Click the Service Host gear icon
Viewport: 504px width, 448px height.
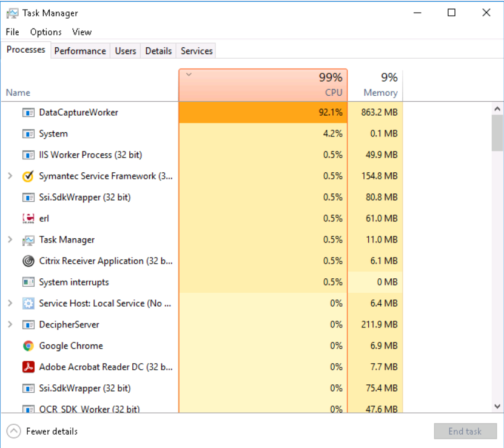click(29, 303)
